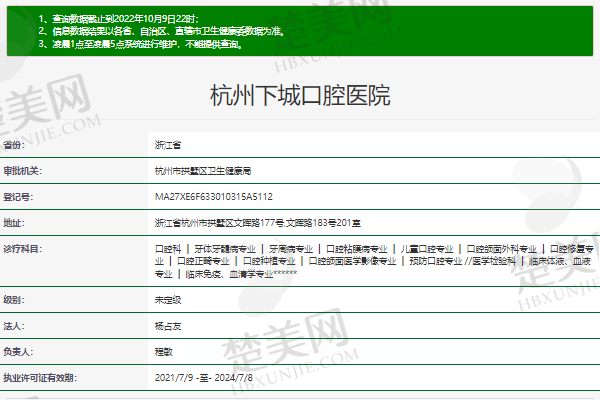600x400 pixels.
Task: Click the hospital title 杭州下城口腔医院
Action: pos(300,96)
